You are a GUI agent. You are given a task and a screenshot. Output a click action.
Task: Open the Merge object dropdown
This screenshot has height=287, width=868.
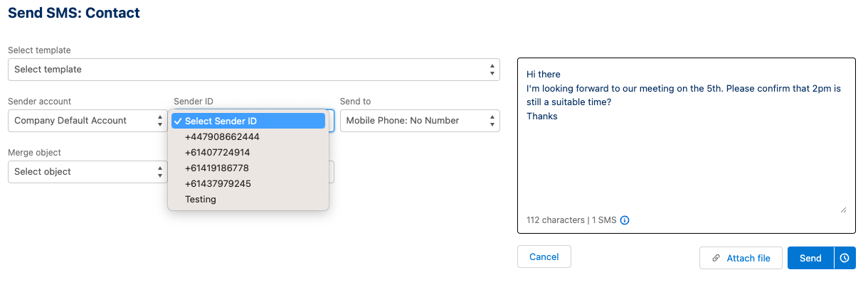click(88, 172)
